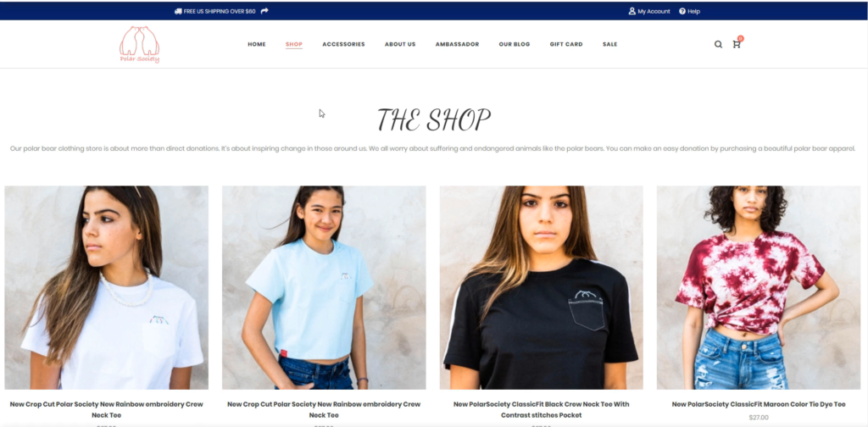Open the Sale menu item

[x=610, y=44]
